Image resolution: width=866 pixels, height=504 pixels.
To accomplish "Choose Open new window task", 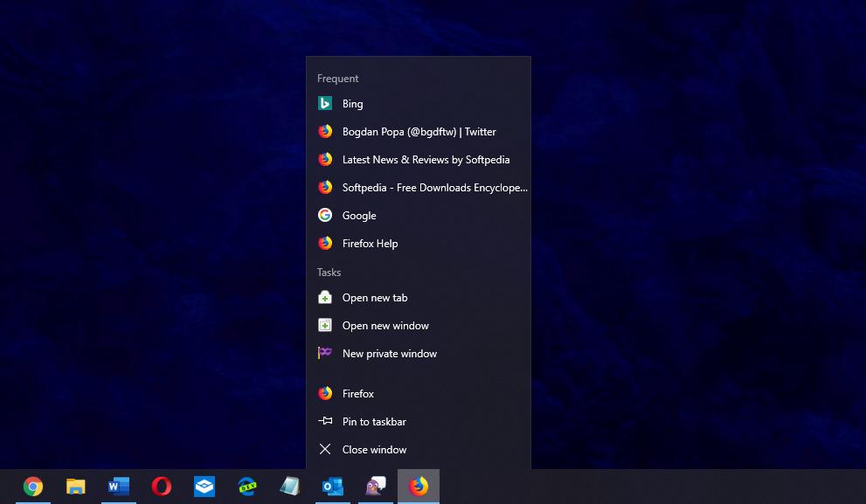I will coord(385,326).
